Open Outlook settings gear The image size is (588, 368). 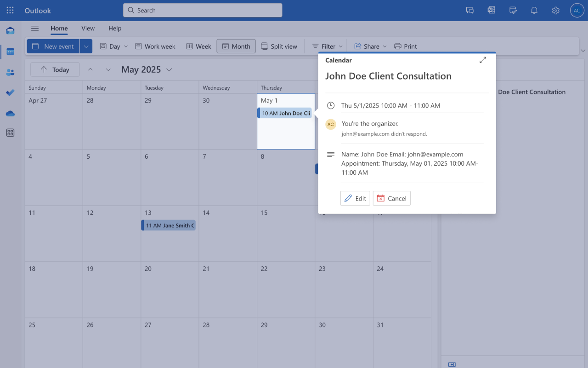click(555, 10)
